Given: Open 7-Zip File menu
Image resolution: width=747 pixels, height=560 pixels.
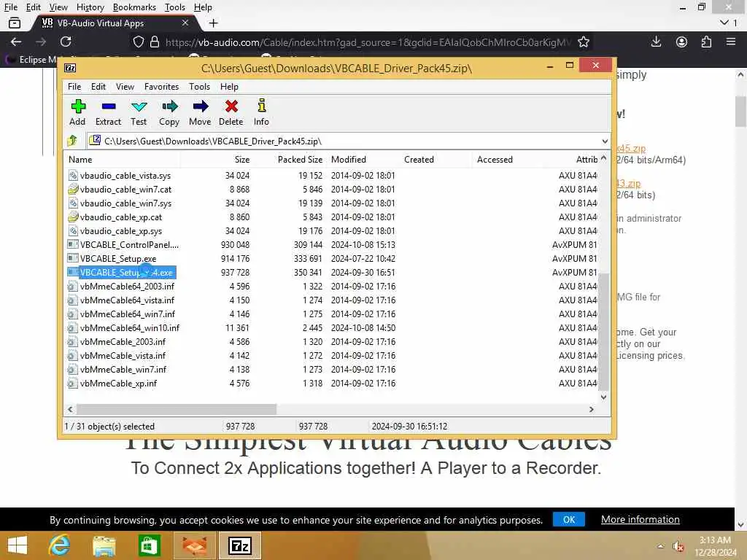Looking at the screenshot, I should point(74,87).
